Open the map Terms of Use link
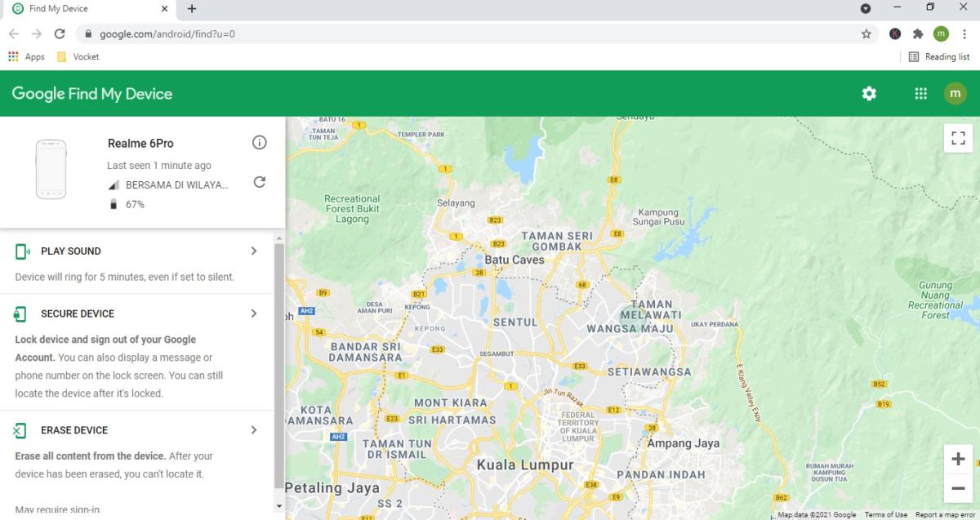Screen dimensions: 980x520 (x=886, y=515)
